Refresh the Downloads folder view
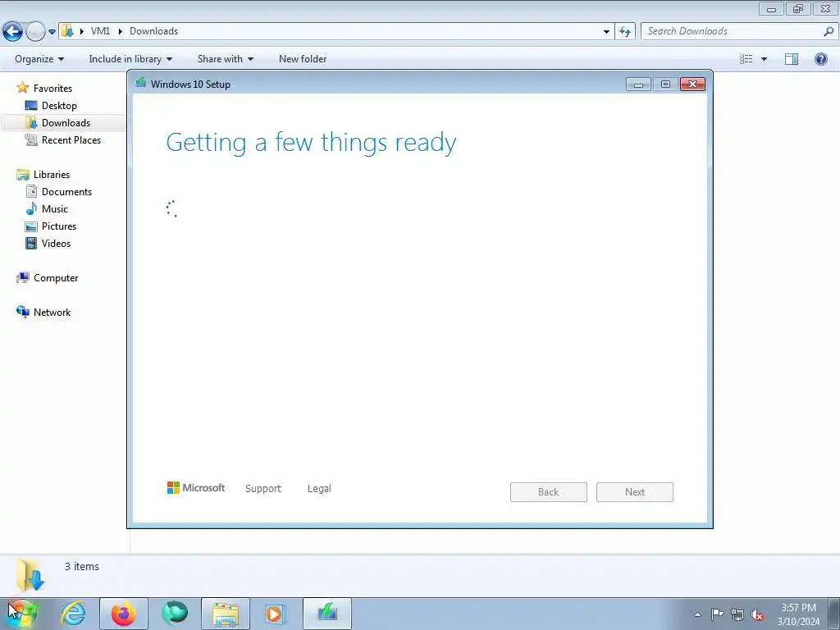 (x=625, y=32)
